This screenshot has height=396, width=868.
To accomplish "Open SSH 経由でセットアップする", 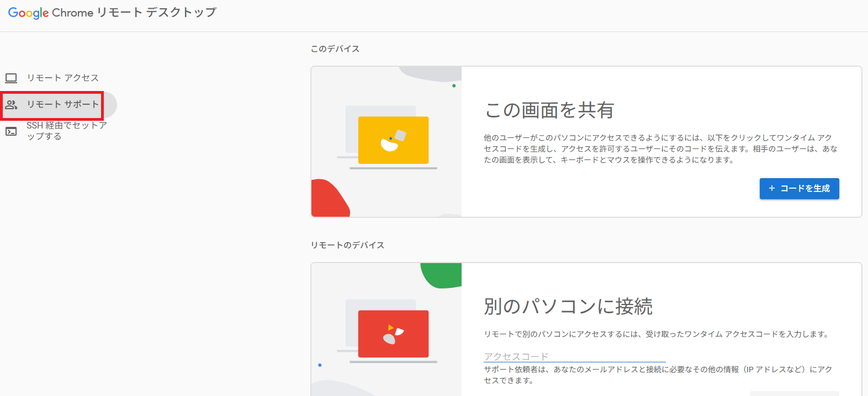I will coord(66,131).
